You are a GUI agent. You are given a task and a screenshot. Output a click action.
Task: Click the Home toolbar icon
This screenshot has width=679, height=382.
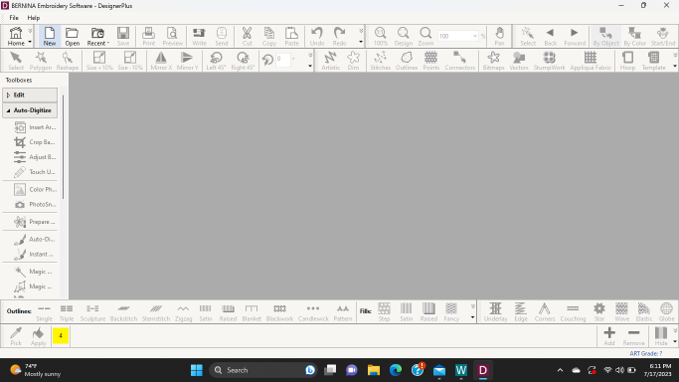[16, 36]
